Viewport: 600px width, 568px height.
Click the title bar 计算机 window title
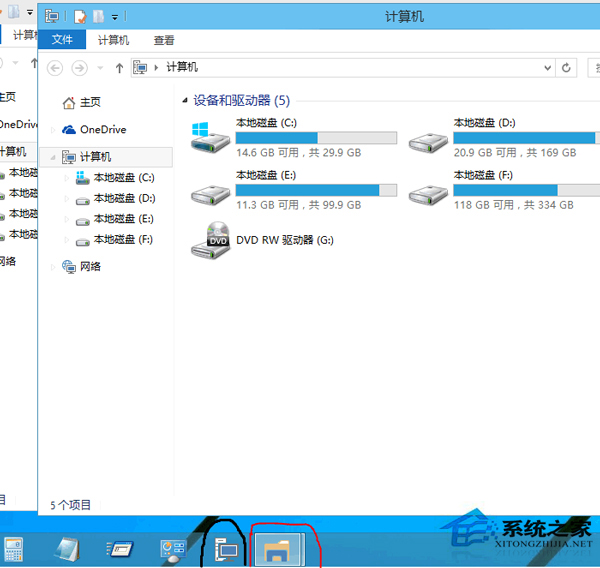point(404,17)
